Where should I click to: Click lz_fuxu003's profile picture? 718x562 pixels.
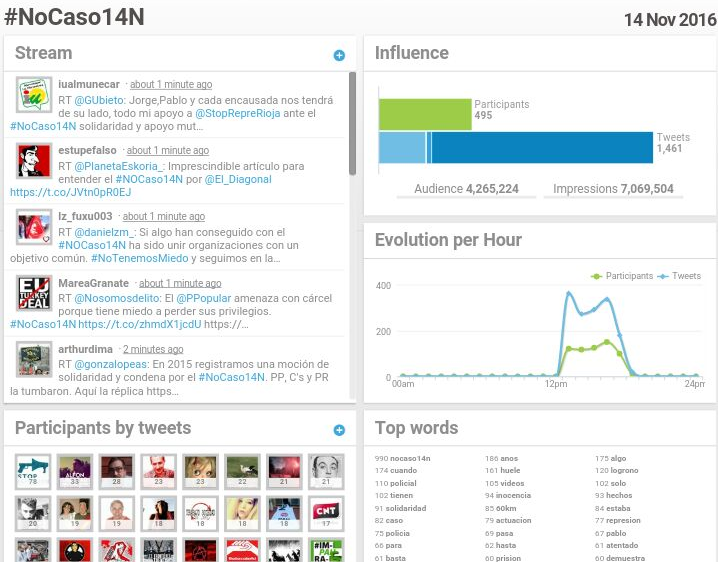[34, 228]
